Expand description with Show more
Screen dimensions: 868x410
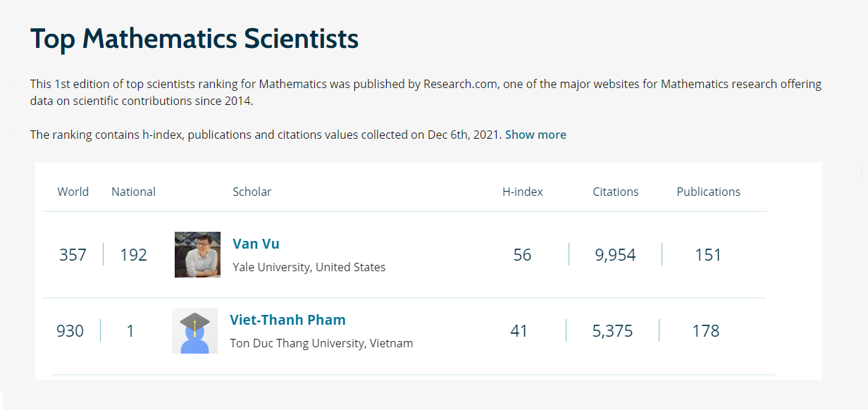click(535, 135)
